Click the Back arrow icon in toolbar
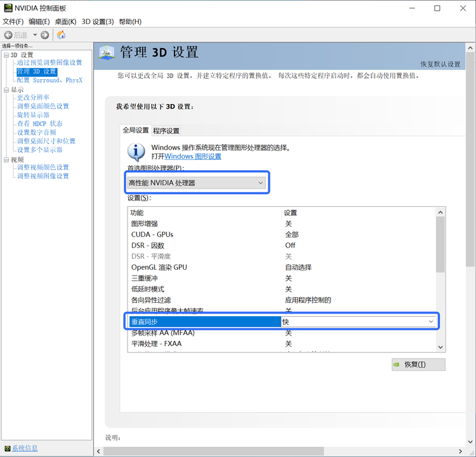Image resolution: width=476 pixels, height=457 pixels. point(8,35)
